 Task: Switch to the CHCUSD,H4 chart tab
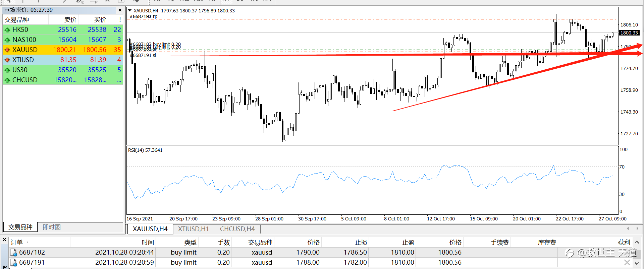tap(237, 229)
